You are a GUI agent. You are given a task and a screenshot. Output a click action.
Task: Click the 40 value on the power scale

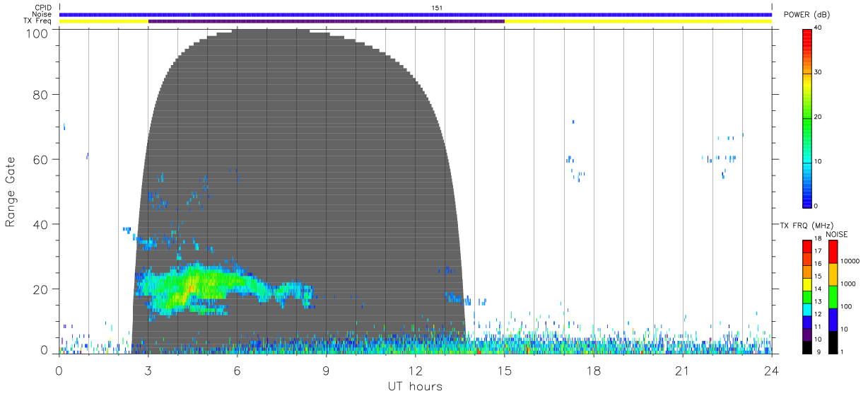click(x=818, y=28)
